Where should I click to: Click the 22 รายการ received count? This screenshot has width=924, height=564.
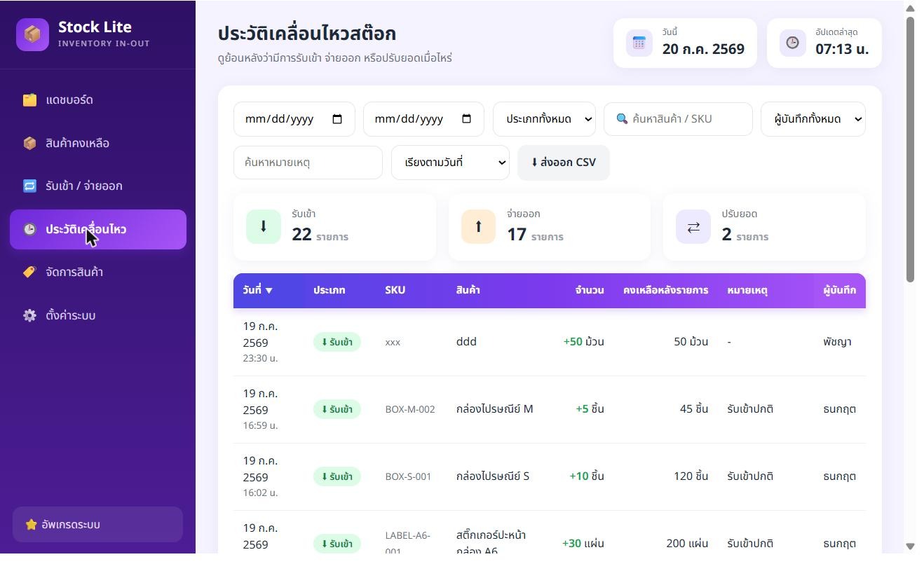tap(320, 235)
